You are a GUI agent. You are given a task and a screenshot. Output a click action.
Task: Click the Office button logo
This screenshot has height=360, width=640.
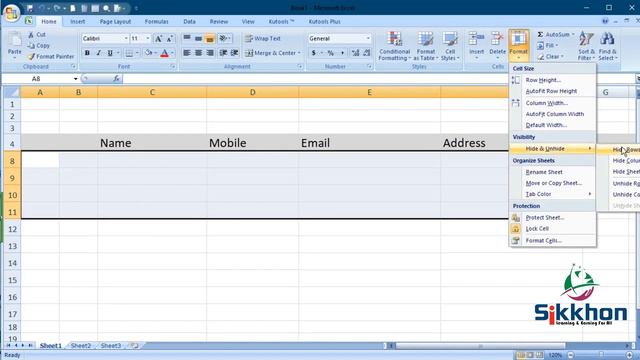click(x=11, y=13)
